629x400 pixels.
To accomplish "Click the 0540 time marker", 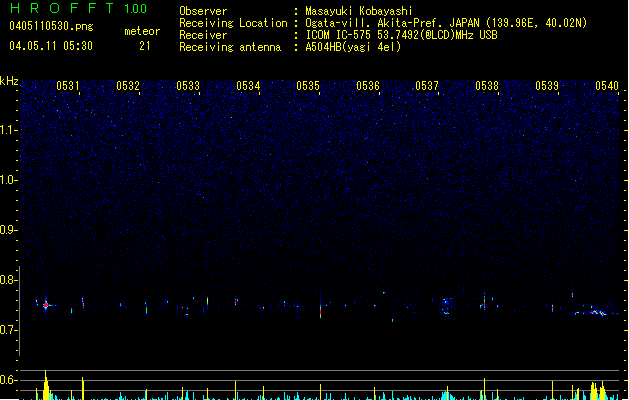I will 607,86.
